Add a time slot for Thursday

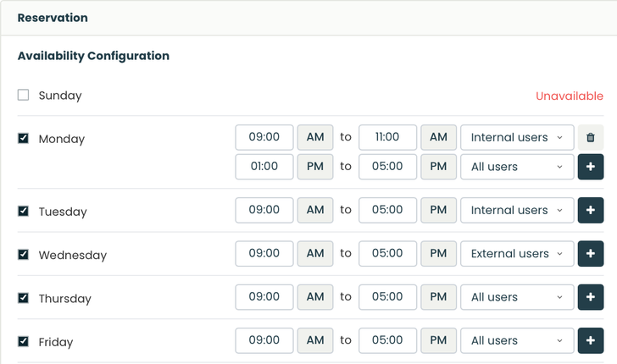(591, 297)
